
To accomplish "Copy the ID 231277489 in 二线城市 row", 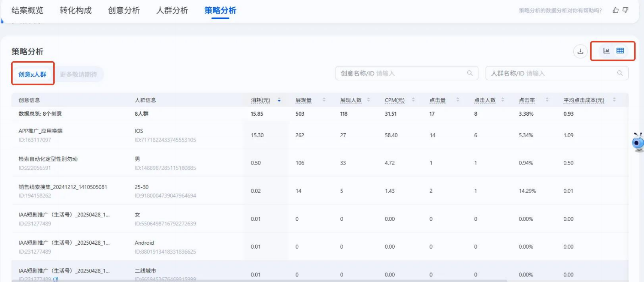I will (55, 279).
